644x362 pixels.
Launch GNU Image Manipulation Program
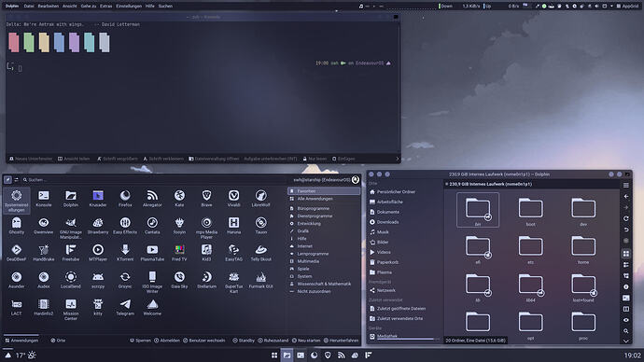71,228
